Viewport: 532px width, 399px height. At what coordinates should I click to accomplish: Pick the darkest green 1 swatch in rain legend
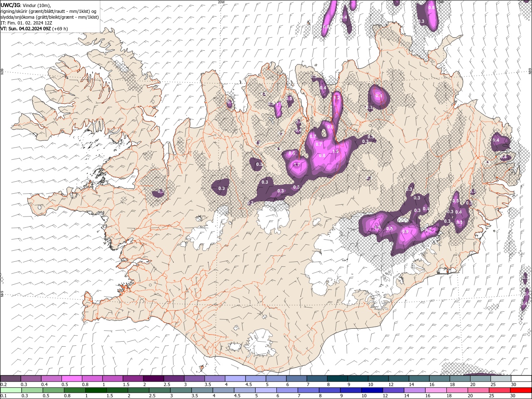[96, 390]
